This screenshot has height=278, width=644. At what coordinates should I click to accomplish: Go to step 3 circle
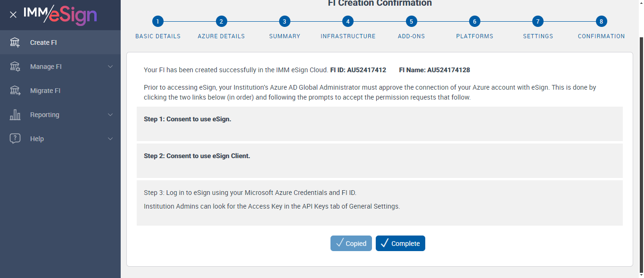point(284,21)
